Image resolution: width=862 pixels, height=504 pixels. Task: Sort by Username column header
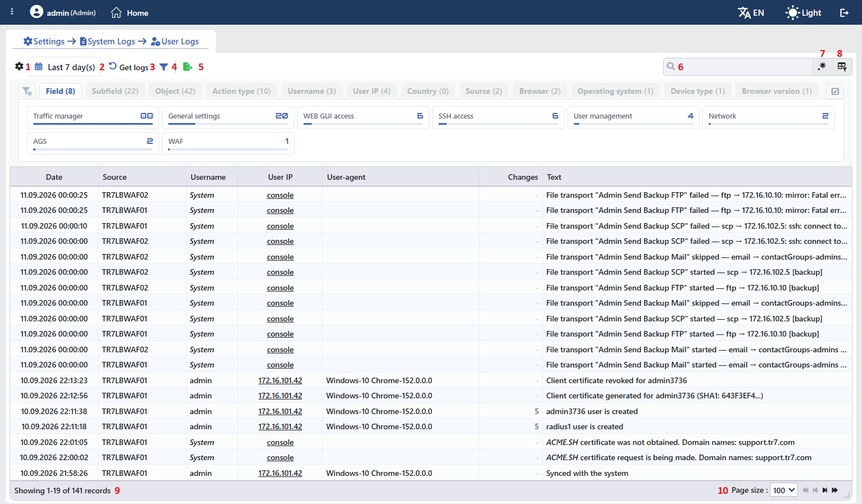[x=212, y=177]
